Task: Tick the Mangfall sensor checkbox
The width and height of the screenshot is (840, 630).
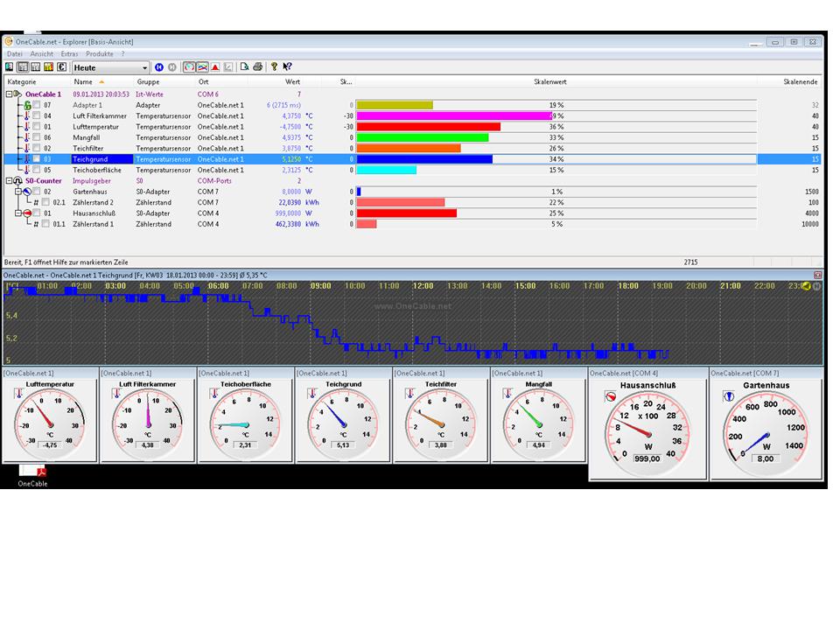Action: pyautogui.click(x=37, y=137)
